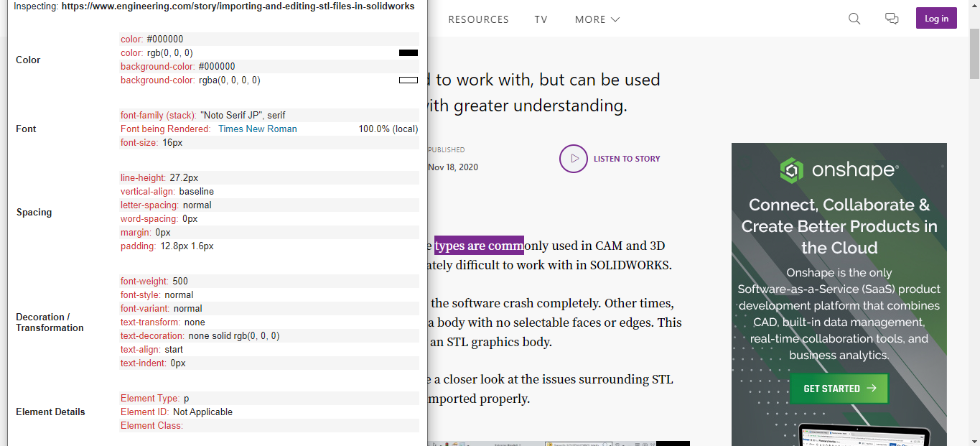Screen dimensions: 980x446
Task: Click the laptop image in the Onshape ad
Action: pos(864,435)
